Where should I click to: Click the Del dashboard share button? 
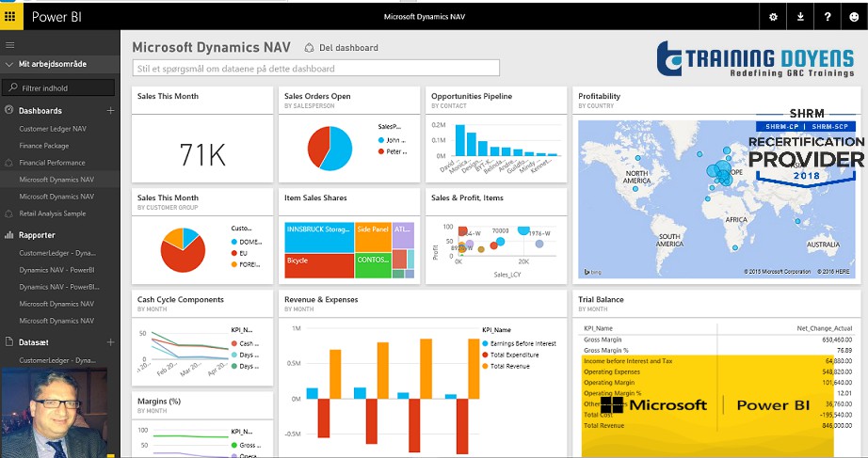[342, 48]
